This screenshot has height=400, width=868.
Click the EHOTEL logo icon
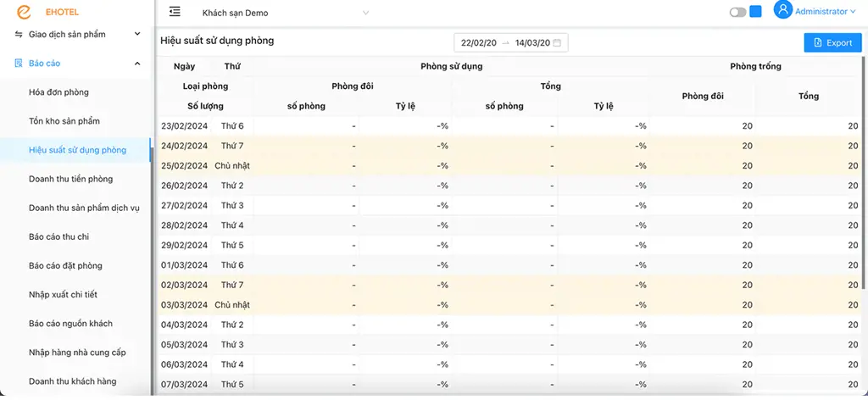[24, 12]
